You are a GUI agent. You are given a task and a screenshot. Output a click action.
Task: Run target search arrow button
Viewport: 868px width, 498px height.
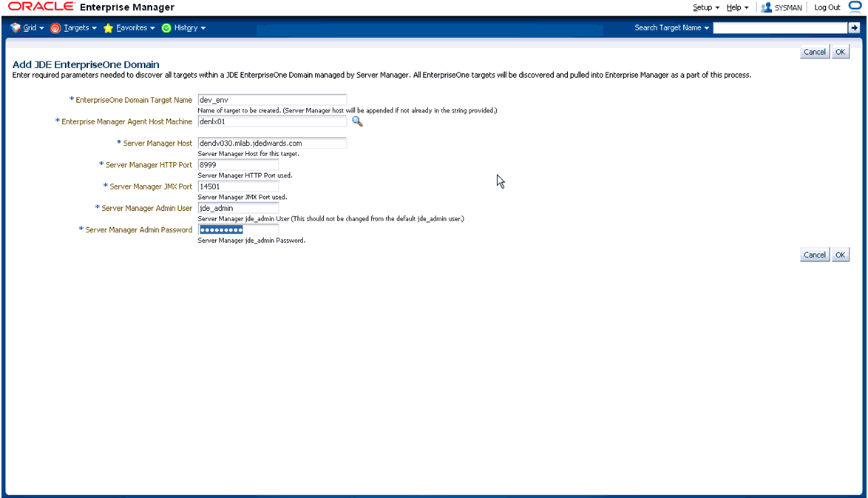coord(854,27)
